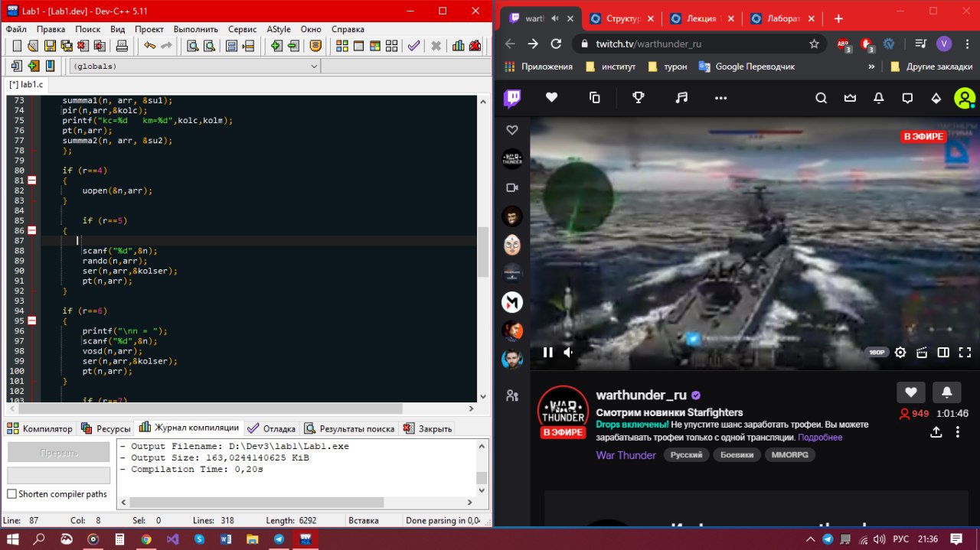Click the Русский tag
Viewport: 980px width, 550px height.
[685, 455]
